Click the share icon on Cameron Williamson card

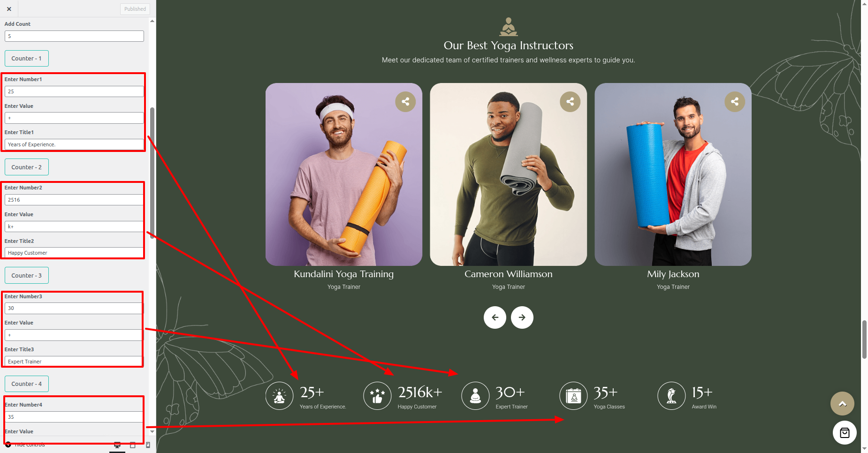point(570,101)
